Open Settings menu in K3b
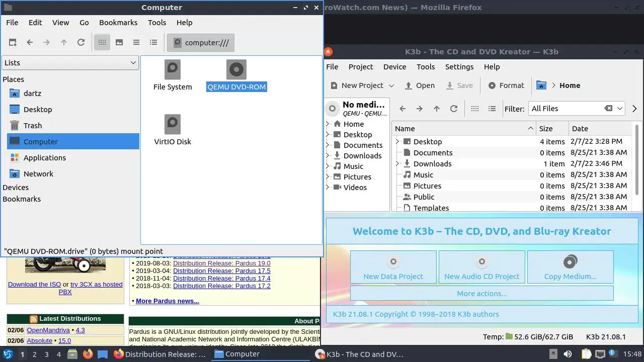The image size is (644, 362). click(459, 67)
